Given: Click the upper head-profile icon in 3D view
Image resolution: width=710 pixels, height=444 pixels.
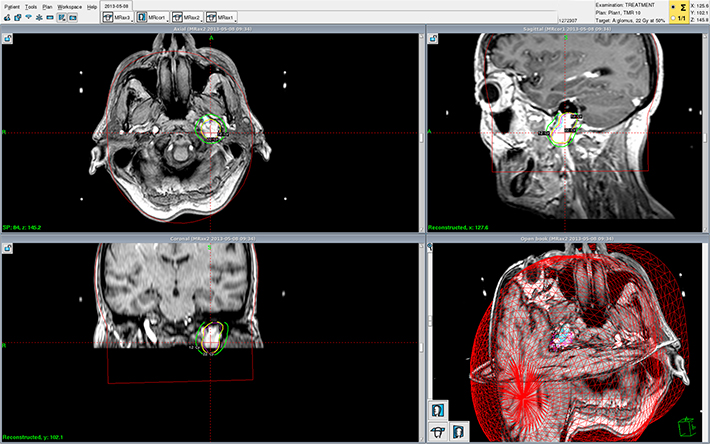Looking at the screenshot, I should [x=438, y=411].
